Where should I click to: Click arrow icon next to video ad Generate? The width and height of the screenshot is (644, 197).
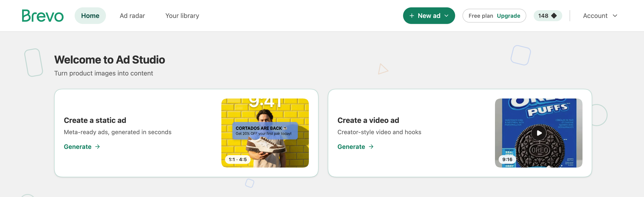click(371, 147)
